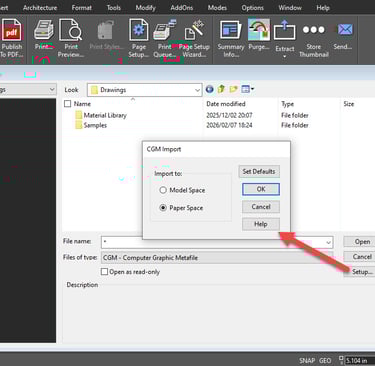375x366 pixels.
Task: Select the 2025/12/02 20:07 date cell
Action: point(229,115)
